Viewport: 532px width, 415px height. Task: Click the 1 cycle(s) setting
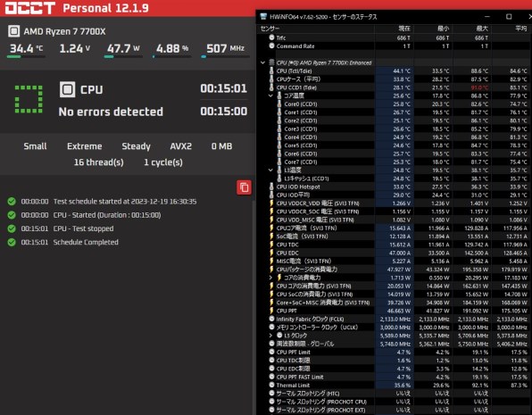pos(163,162)
